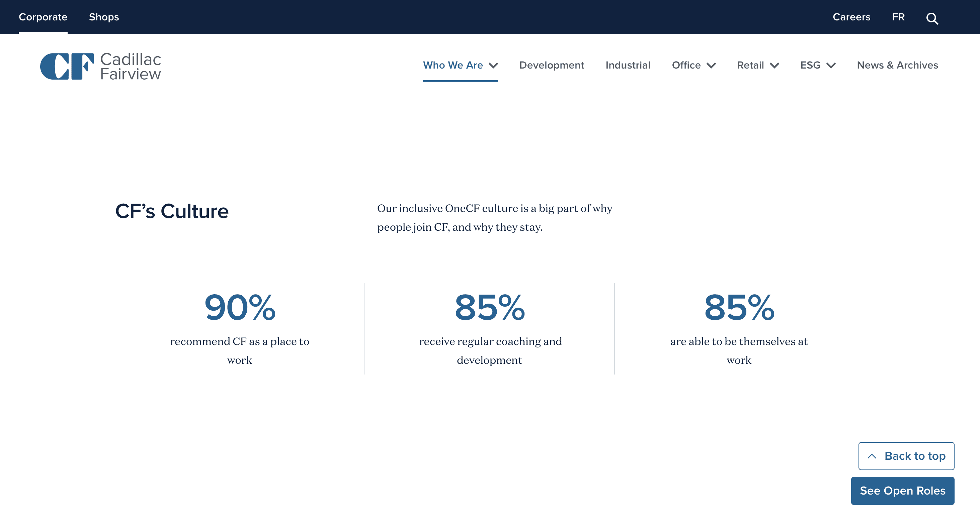Switch language to FR

coord(898,17)
